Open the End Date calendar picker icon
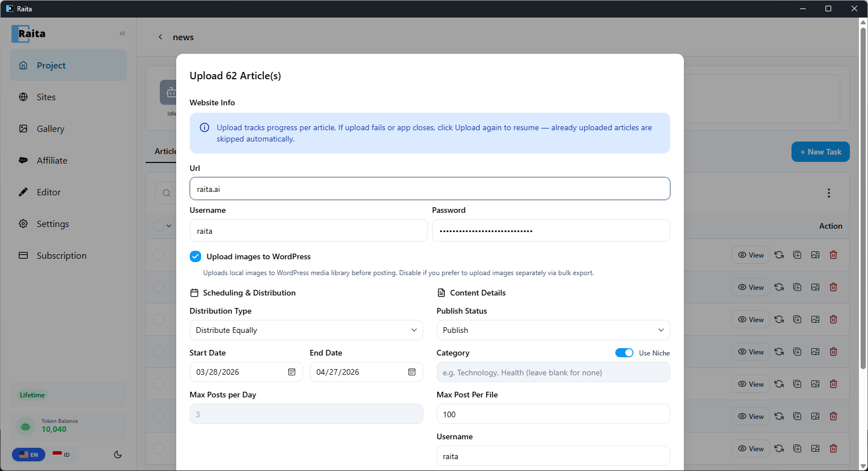The height and width of the screenshot is (471, 868). point(412,372)
